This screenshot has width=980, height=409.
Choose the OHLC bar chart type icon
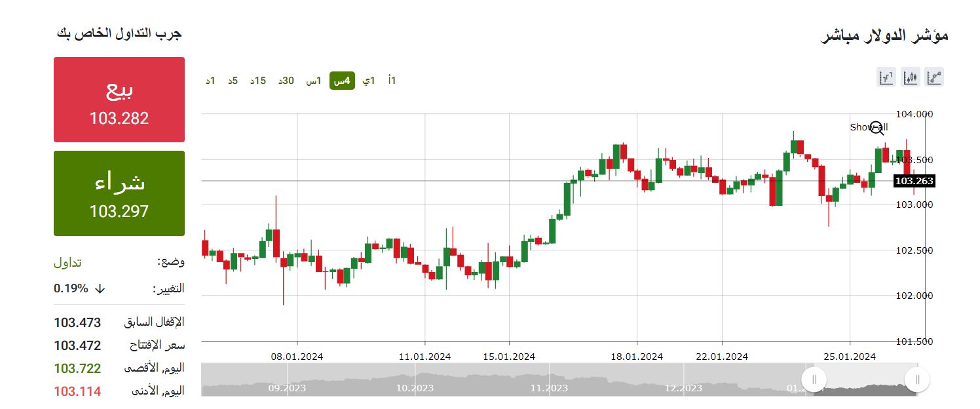(x=886, y=77)
